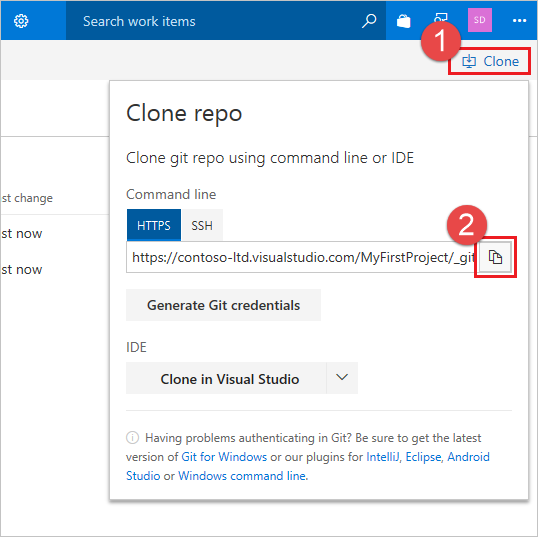Click the info icon beside authentication help
538x537 pixels.
point(132,437)
